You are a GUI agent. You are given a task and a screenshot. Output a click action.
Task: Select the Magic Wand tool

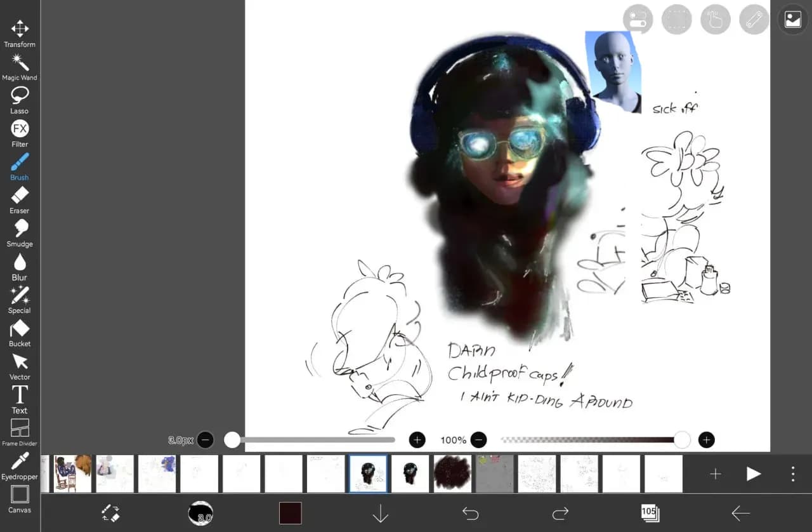tap(20, 67)
